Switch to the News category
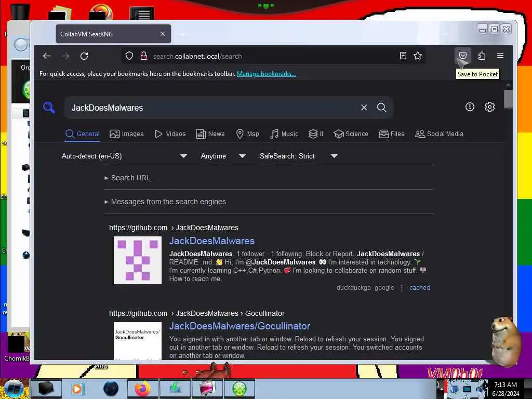 (210, 134)
